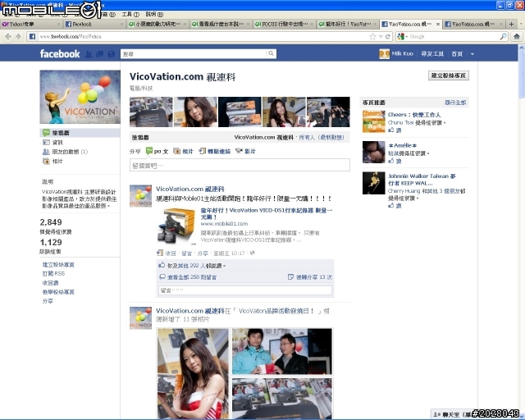Open the 工具(T) menu

click(130, 15)
